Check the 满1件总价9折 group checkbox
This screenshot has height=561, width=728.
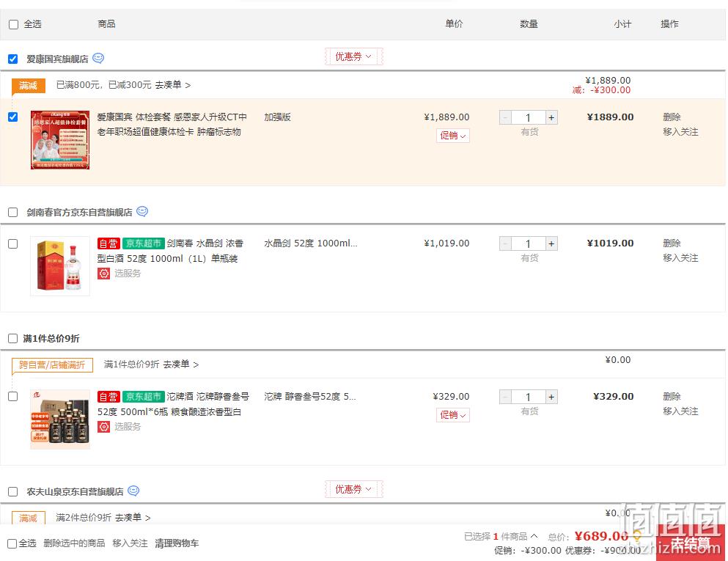coord(13,339)
